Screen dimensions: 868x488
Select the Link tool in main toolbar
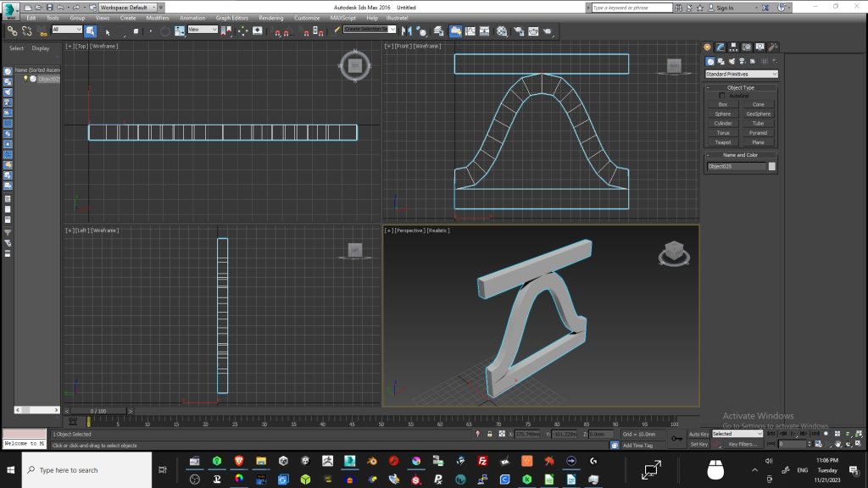(12, 31)
